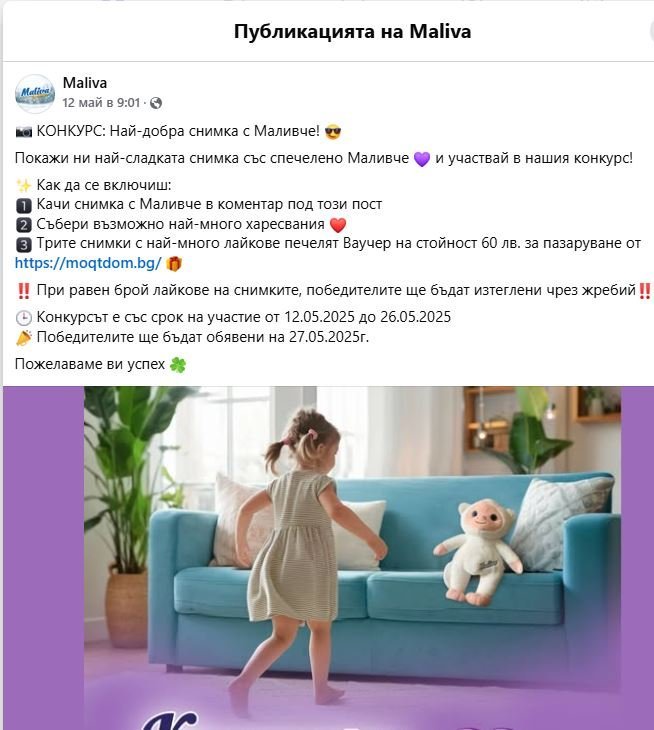
Task: Open the post photo of the girl and sofa
Action: click(x=328, y=558)
